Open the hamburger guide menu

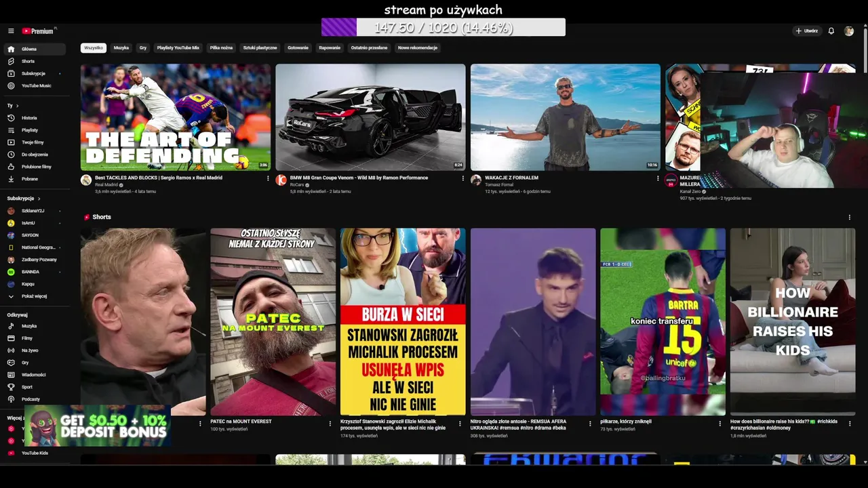click(11, 31)
